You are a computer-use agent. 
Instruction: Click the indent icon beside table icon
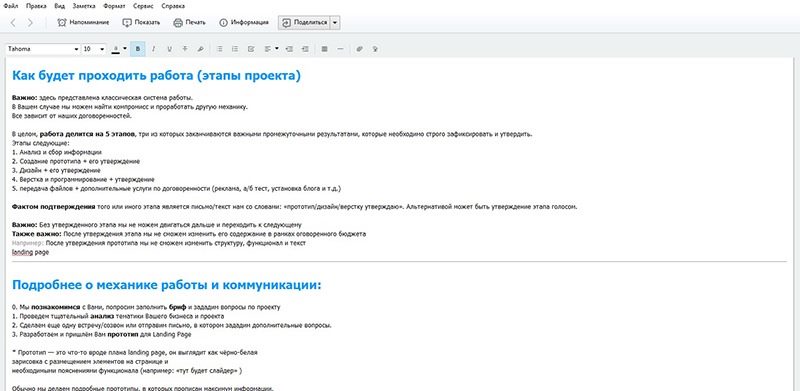(305, 49)
